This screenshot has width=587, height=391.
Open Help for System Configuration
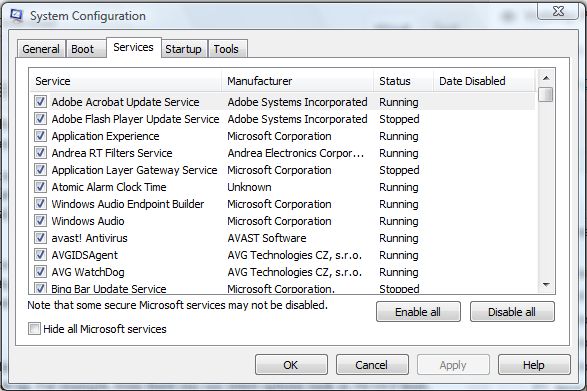point(534,365)
